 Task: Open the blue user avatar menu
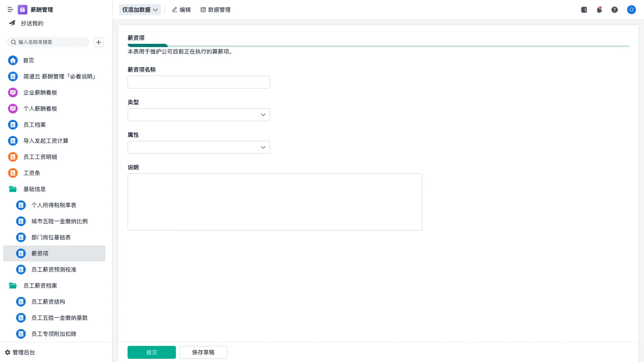632,10
